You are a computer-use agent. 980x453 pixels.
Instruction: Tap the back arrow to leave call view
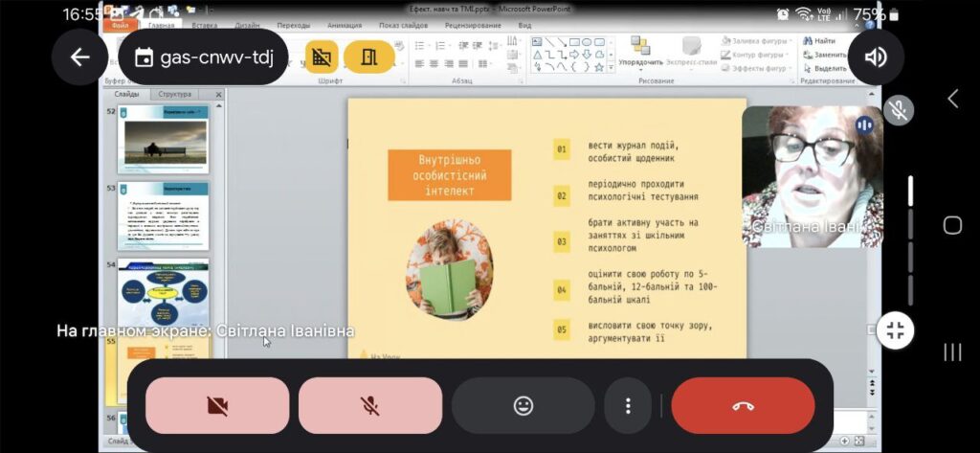point(79,57)
